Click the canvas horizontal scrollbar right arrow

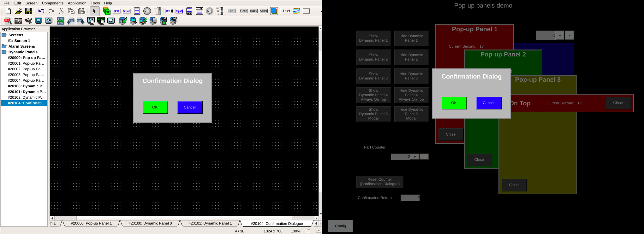316,218
